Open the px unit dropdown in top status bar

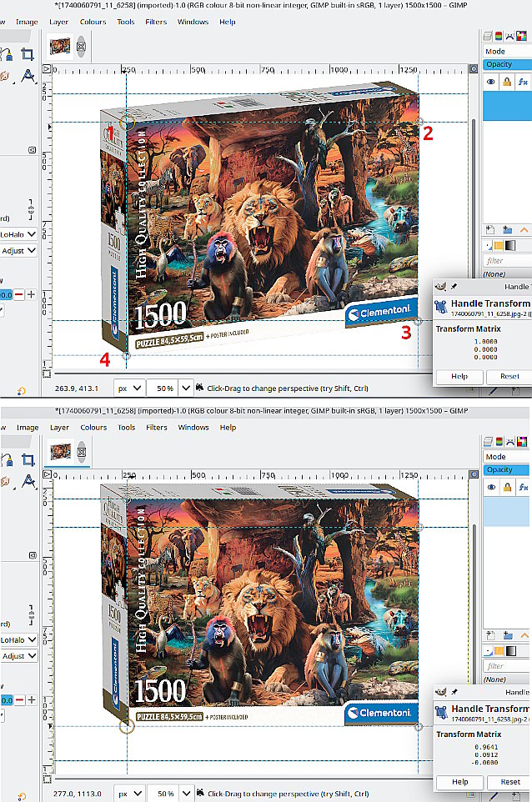[x=129, y=388]
